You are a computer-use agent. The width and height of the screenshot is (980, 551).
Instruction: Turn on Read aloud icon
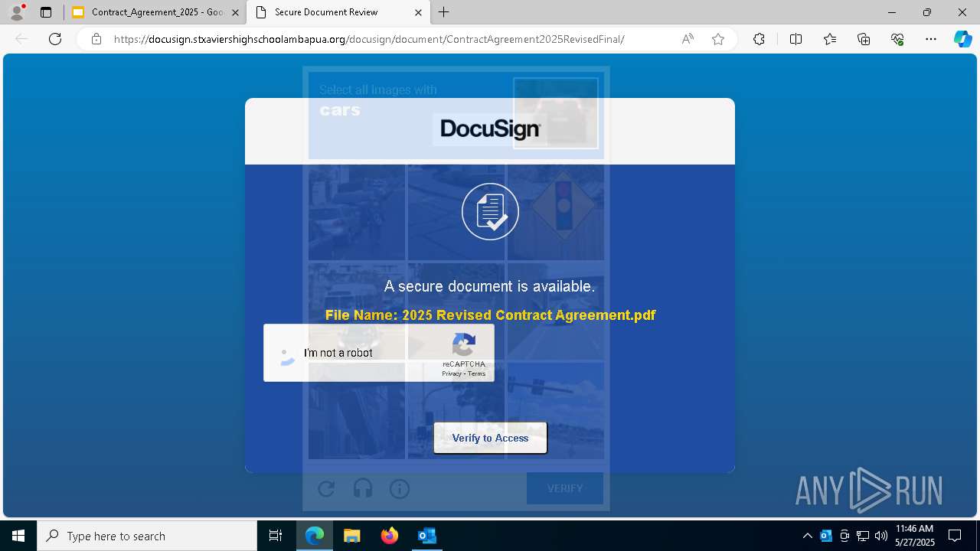[688, 39]
